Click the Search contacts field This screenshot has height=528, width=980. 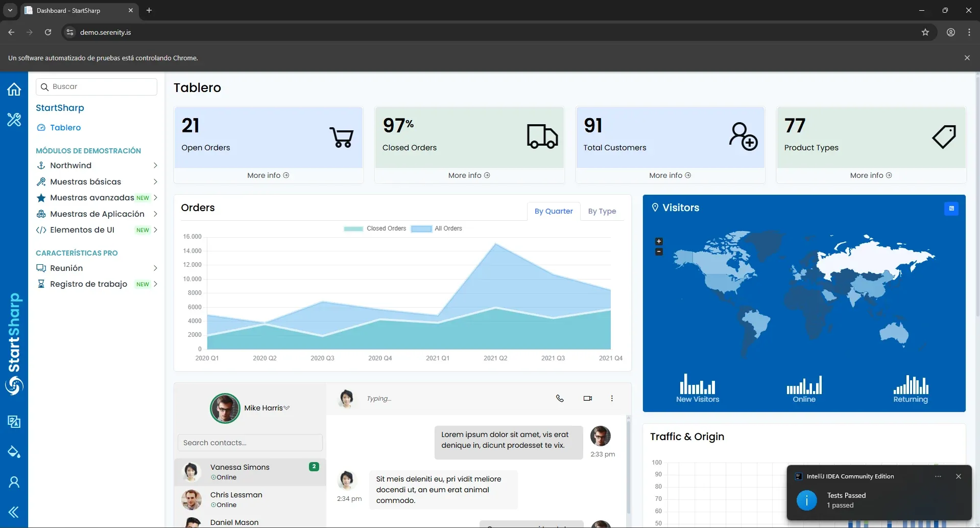pos(250,443)
